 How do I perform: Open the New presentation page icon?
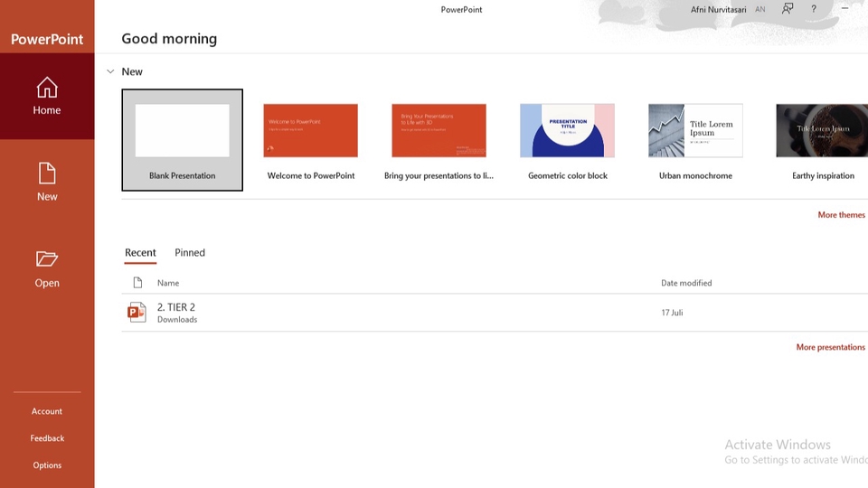click(x=47, y=174)
